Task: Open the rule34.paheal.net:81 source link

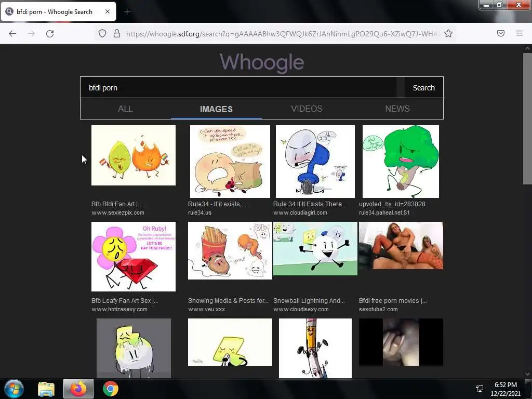Action: point(384,212)
